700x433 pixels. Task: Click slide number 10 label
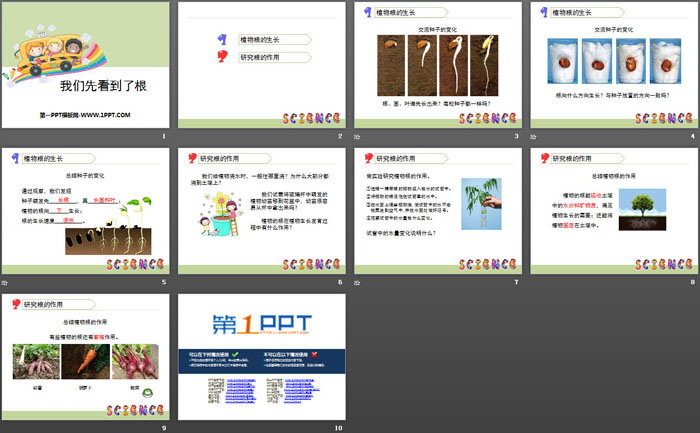coord(338,428)
